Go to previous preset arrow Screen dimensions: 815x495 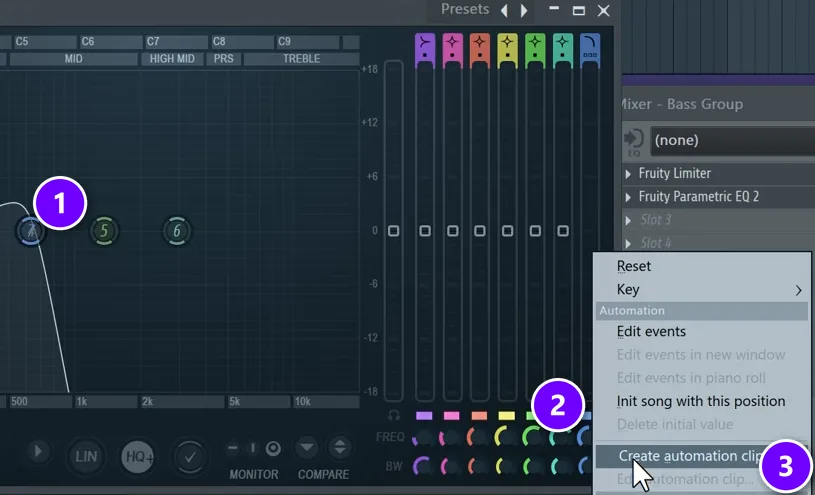click(504, 10)
